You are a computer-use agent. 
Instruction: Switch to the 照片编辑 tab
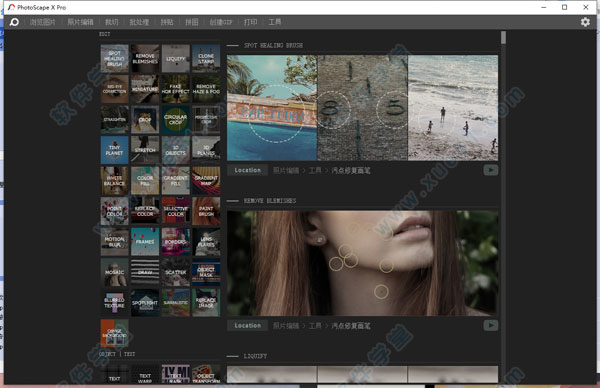[80, 22]
